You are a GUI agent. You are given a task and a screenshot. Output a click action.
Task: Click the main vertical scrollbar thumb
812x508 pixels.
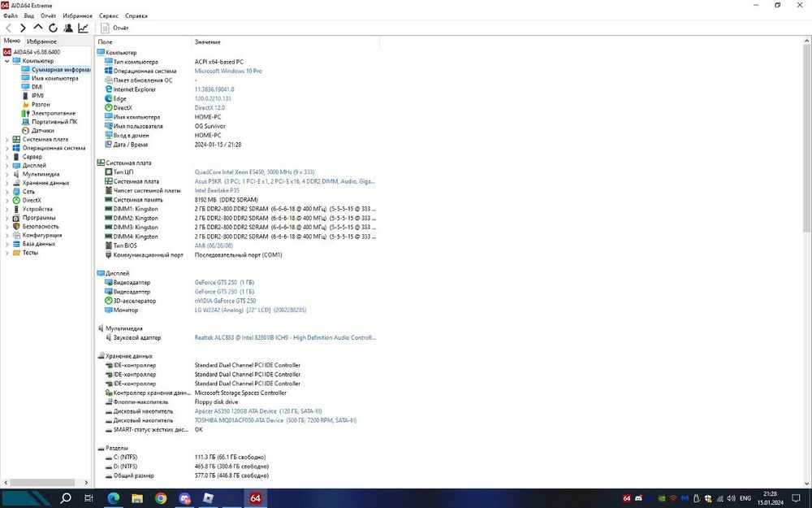(x=807, y=137)
